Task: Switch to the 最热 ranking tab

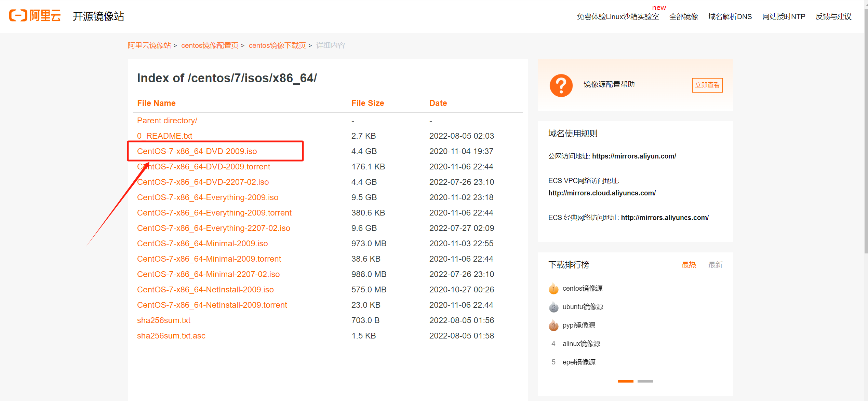Action: [x=689, y=265]
